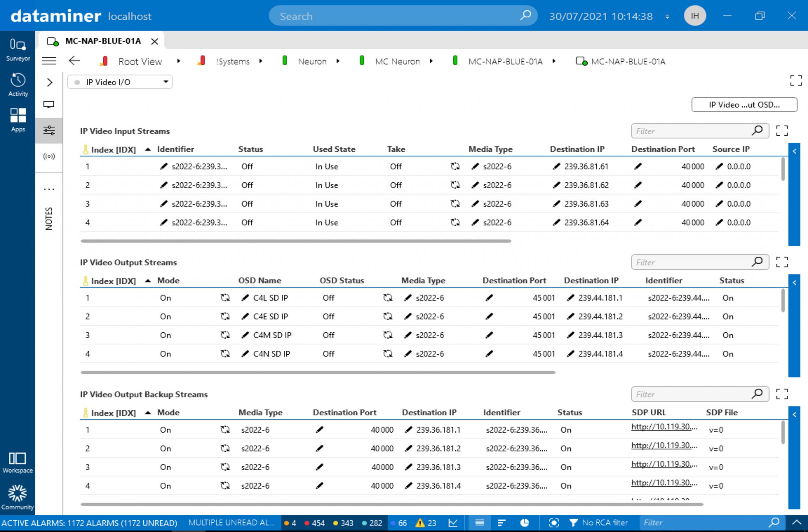Toggle Mode On for output stream row 2
The height and width of the screenshot is (532, 808).
pos(225,316)
